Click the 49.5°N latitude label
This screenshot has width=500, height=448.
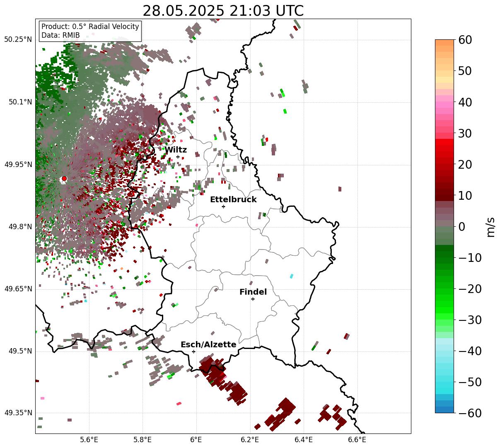[x=19, y=351]
